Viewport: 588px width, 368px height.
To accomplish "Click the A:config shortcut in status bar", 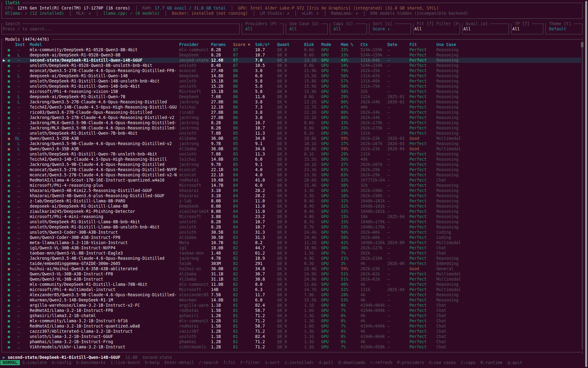I will click(62, 362).
